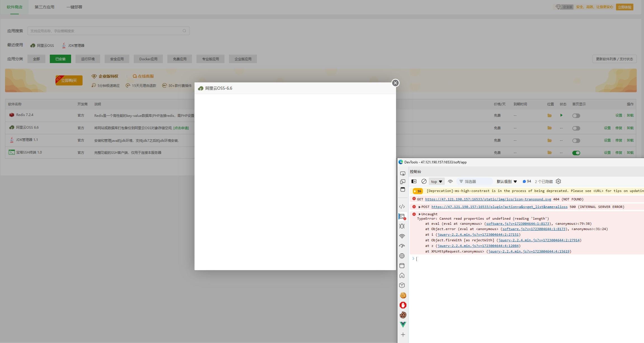Toggle homepage display for JDK管理器 1.1
The image size is (644, 343).
(x=576, y=141)
